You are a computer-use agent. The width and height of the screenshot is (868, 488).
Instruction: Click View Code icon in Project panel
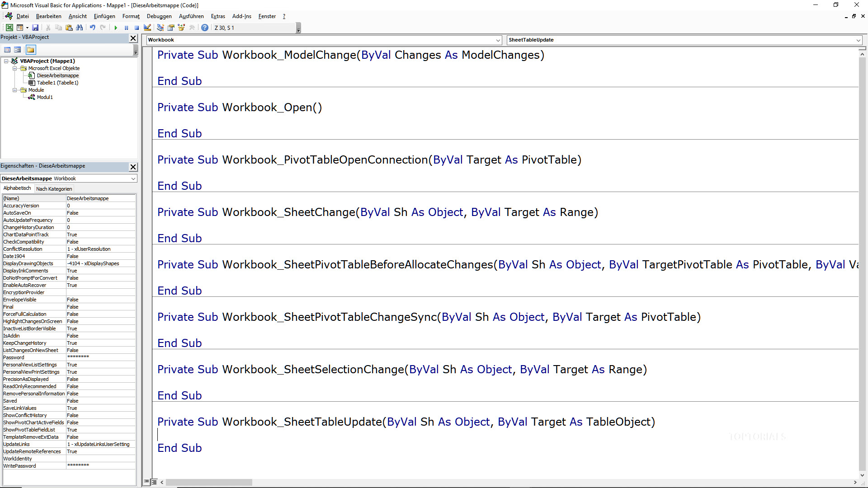(x=7, y=50)
